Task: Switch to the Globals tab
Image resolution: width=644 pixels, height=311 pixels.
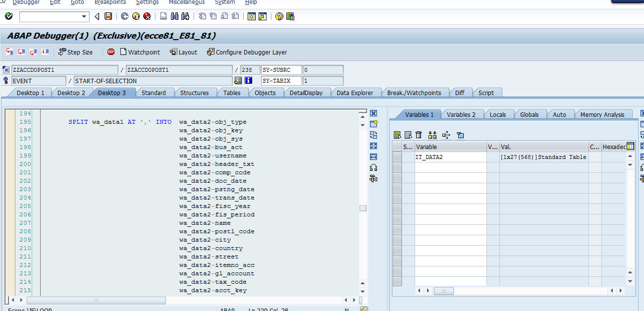Action: [530, 114]
